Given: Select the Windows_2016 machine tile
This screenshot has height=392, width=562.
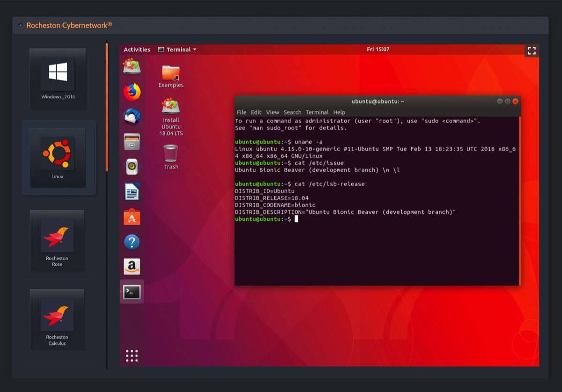Looking at the screenshot, I should click(x=58, y=79).
